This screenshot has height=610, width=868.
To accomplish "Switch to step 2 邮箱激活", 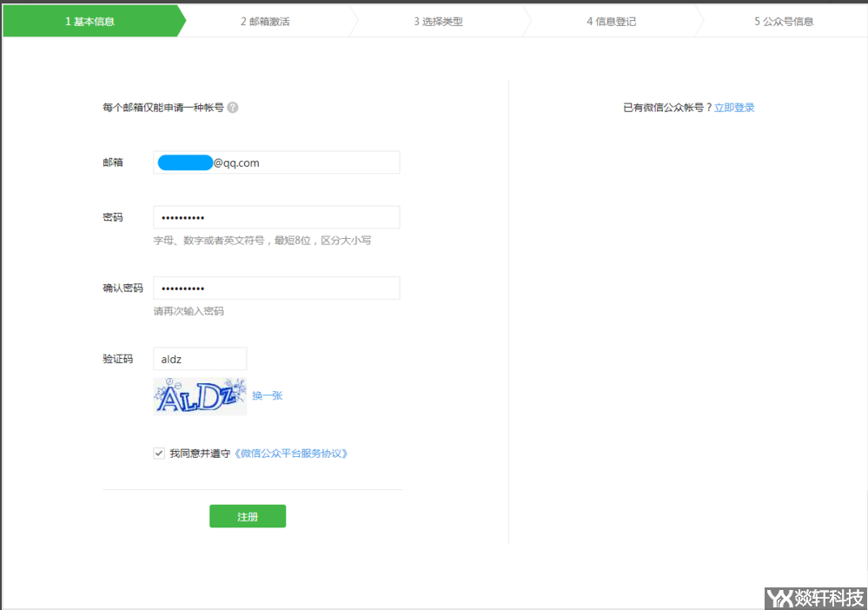I will (x=264, y=21).
